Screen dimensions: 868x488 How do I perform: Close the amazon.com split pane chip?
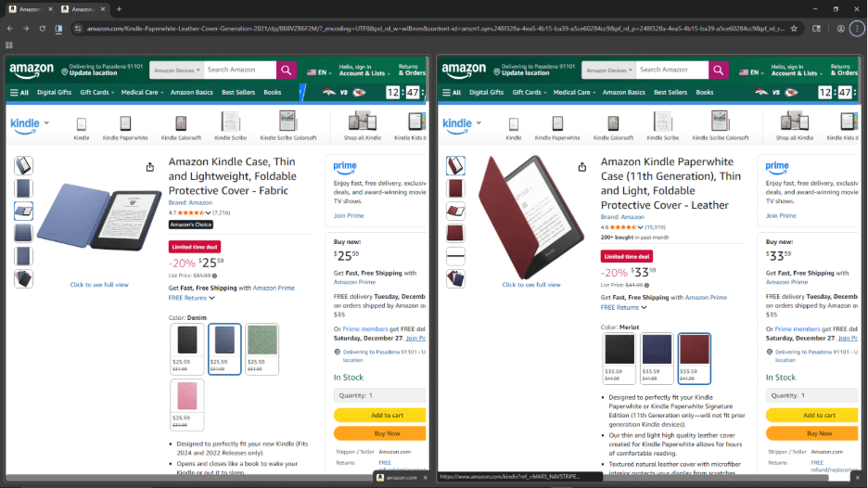point(425,478)
